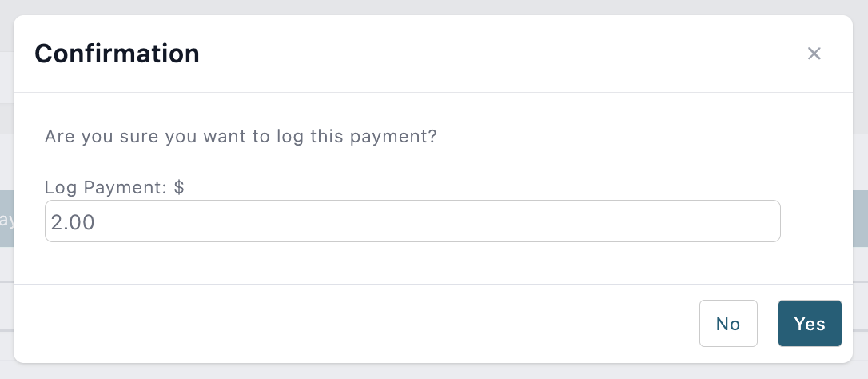Click the Confirmation dialog title
This screenshot has width=868, height=379.
pyautogui.click(x=117, y=54)
